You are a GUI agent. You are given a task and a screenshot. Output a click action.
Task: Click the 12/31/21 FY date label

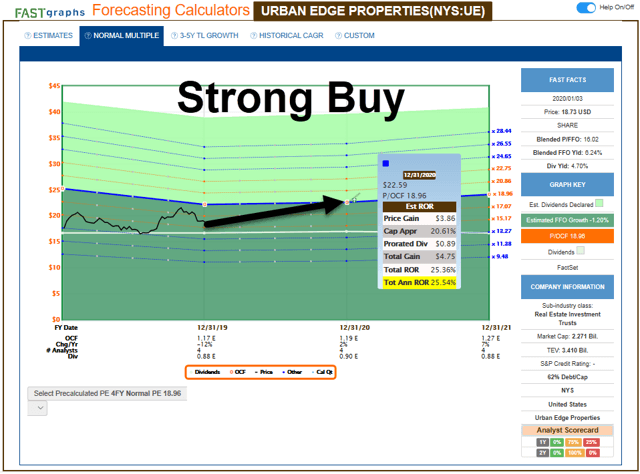(496, 327)
